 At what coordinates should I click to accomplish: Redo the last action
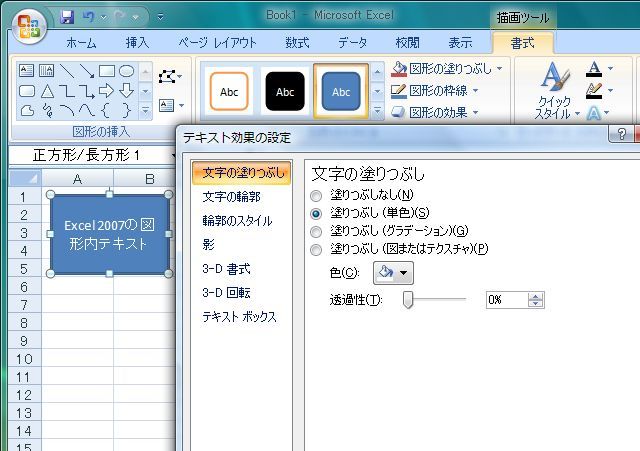click(x=120, y=17)
